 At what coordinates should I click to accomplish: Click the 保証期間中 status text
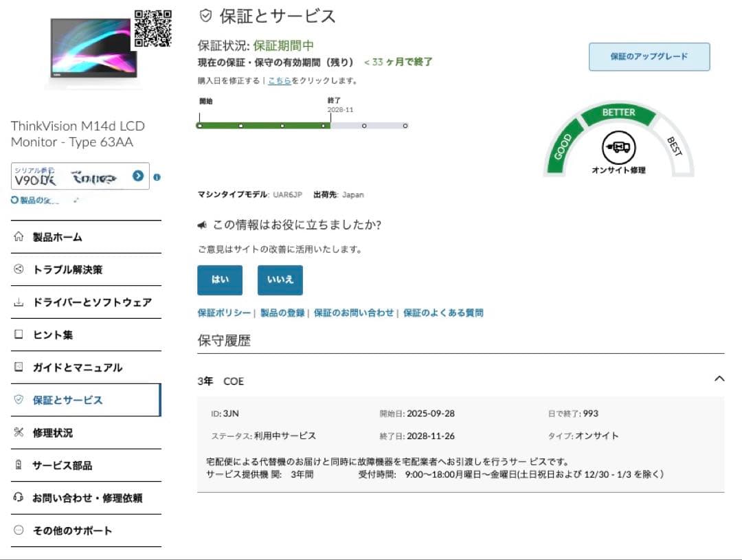click(284, 45)
